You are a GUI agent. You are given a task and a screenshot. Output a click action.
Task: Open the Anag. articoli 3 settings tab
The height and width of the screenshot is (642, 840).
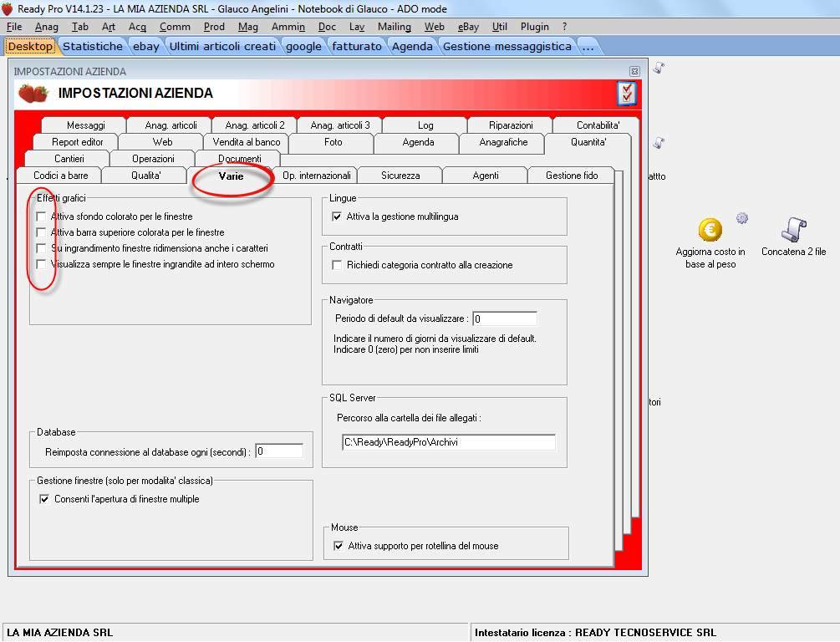[340, 125]
